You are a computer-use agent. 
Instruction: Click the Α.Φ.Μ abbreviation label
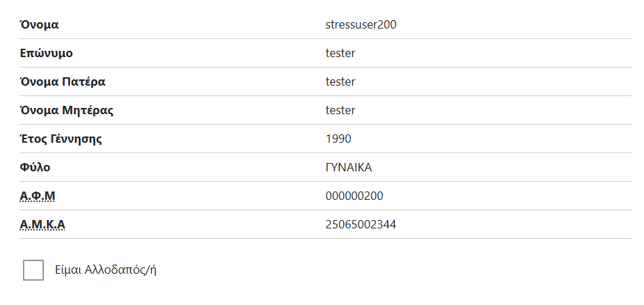pyautogui.click(x=38, y=196)
